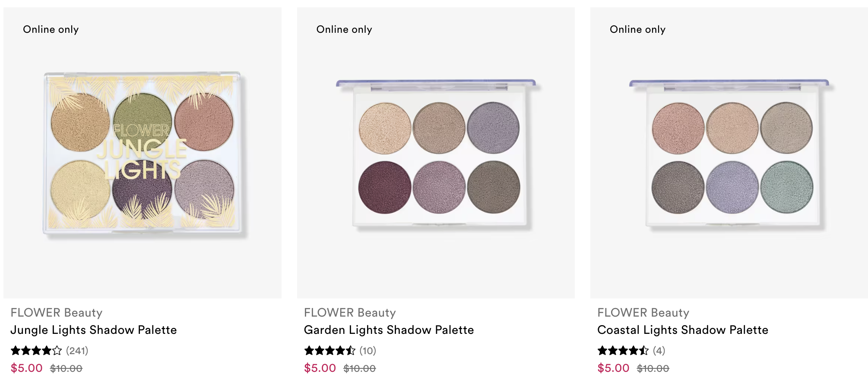Click Online only badge on Coastal Lights card
The width and height of the screenshot is (868, 377).
point(638,29)
